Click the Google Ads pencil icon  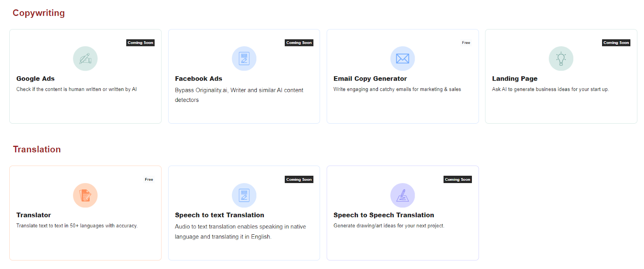(85, 59)
